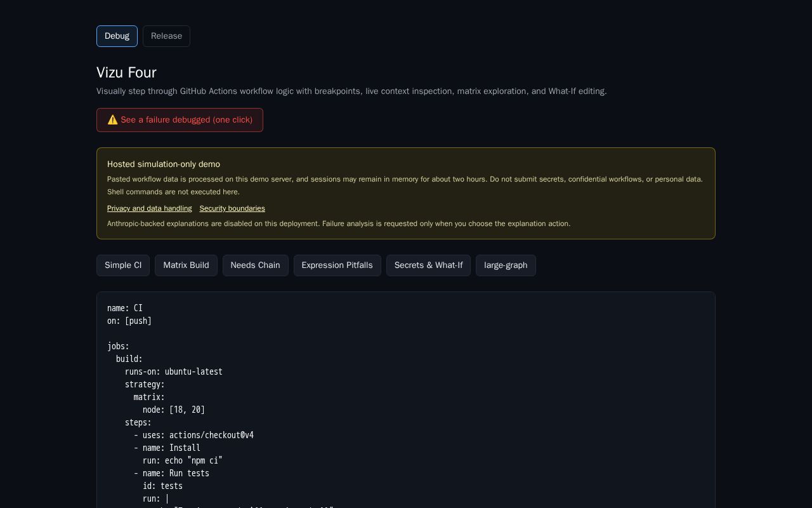
Task: Click the 'name: Install' step line
Action: point(171,448)
